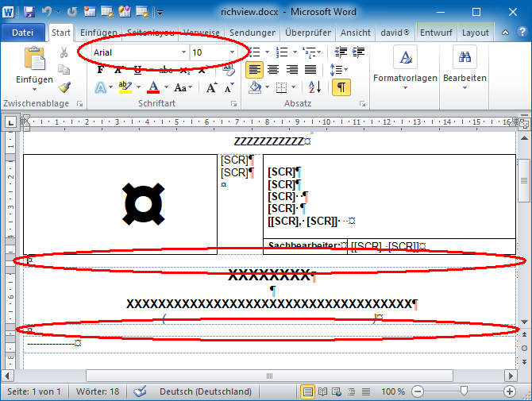Apply yellow text highlight color

tap(125, 87)
